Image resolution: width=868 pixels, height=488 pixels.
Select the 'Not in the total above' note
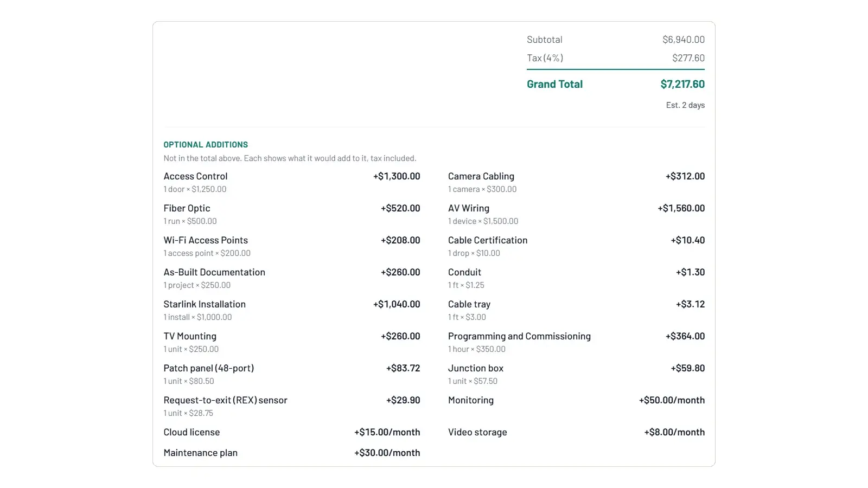(x=290, y=158)
